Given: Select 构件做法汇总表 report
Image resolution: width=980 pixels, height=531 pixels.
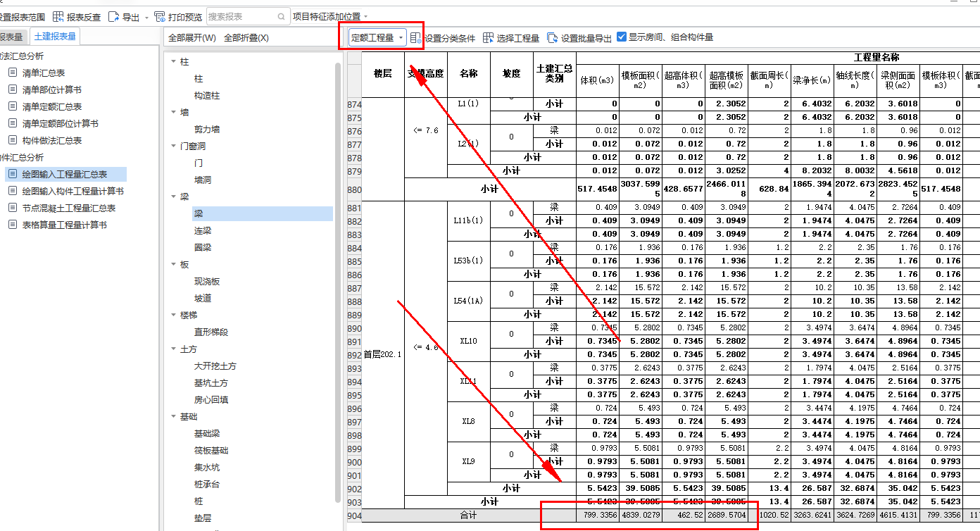Looking at the screenshot, I should click(52, 140).
